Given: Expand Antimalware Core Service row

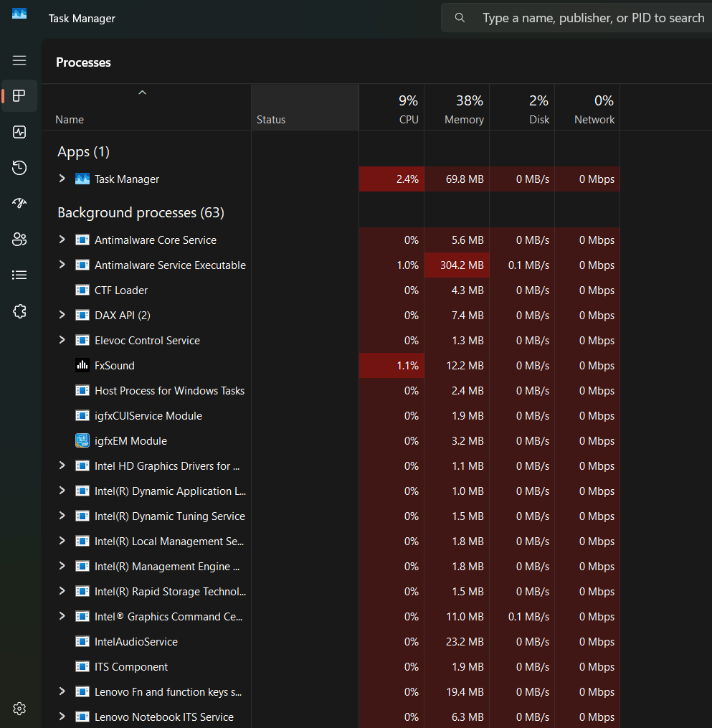Looking at the screenshot, I should pos(62,239).
